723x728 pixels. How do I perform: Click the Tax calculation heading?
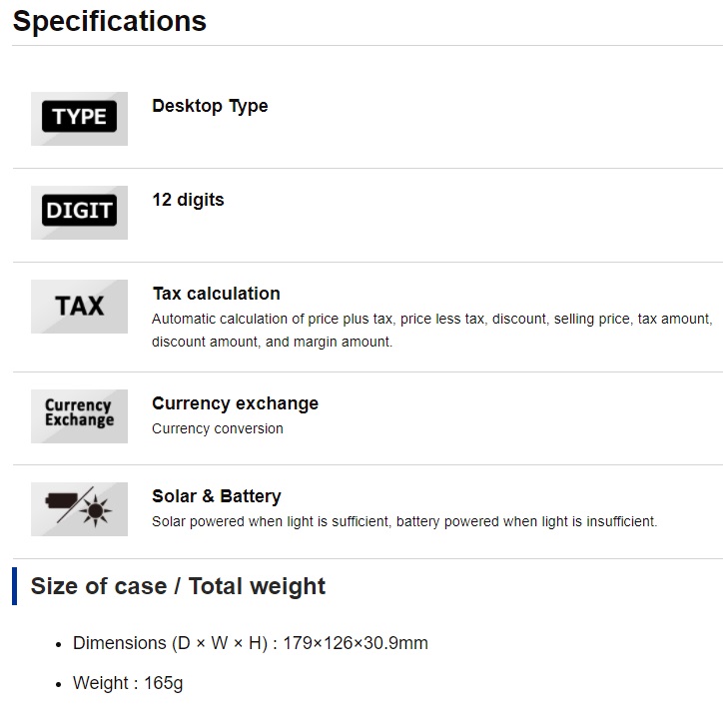[217, 294]
